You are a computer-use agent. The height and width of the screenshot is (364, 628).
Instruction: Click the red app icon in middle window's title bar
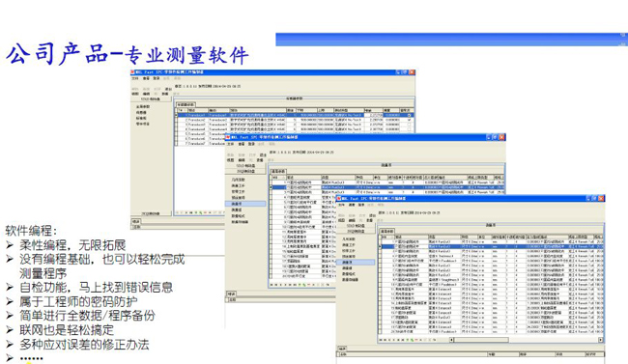[x=227, y=137]
